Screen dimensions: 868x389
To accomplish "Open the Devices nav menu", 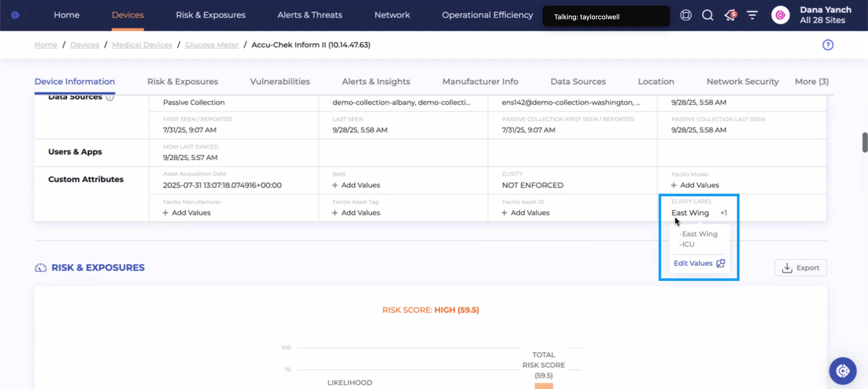I will coord(128,15).
